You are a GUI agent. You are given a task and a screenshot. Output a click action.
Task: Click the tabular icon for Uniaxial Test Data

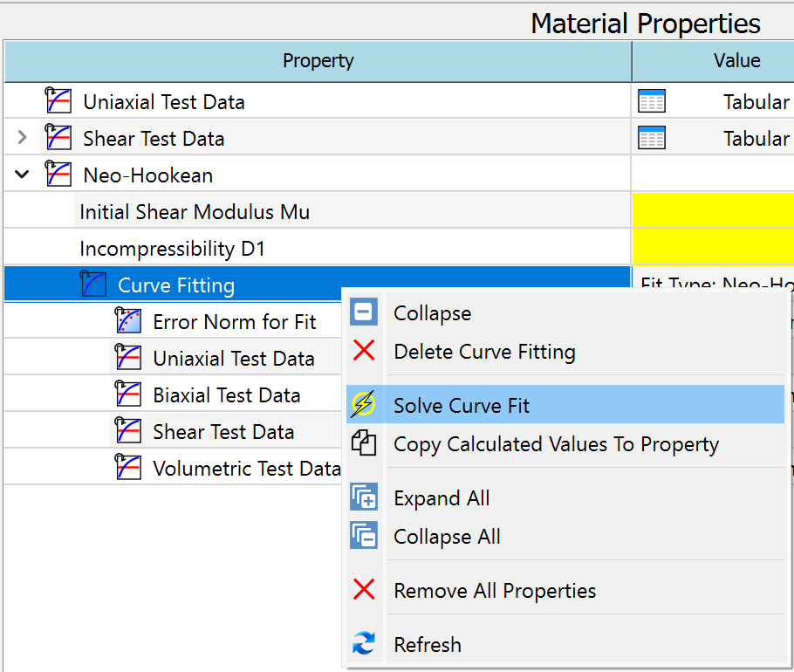tap(652, 102)
